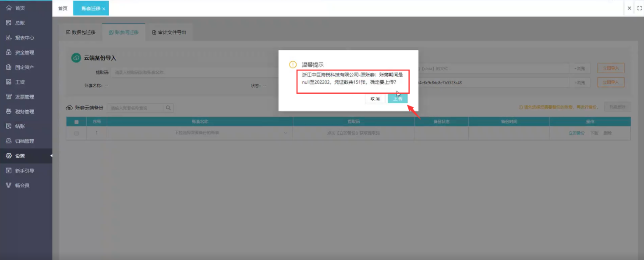Switch to 审计文件导出 sub-tab

click(x=169, y=32)
